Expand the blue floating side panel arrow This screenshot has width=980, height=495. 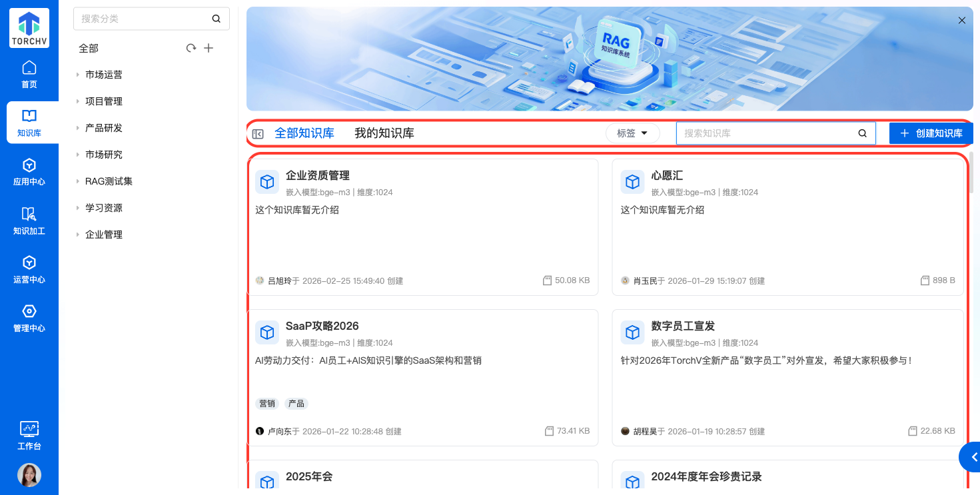point(973,457)
